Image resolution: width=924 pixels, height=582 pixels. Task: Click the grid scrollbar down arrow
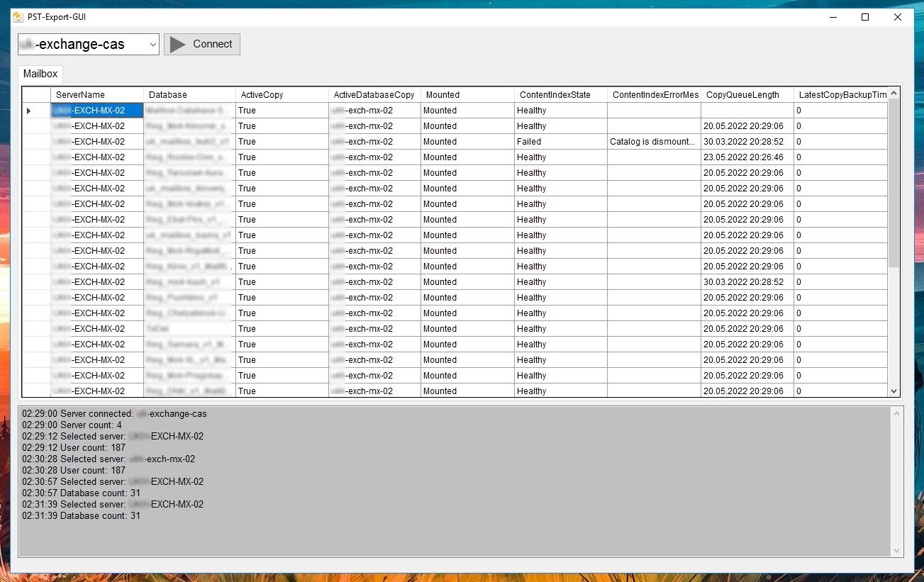click(894, 391)
